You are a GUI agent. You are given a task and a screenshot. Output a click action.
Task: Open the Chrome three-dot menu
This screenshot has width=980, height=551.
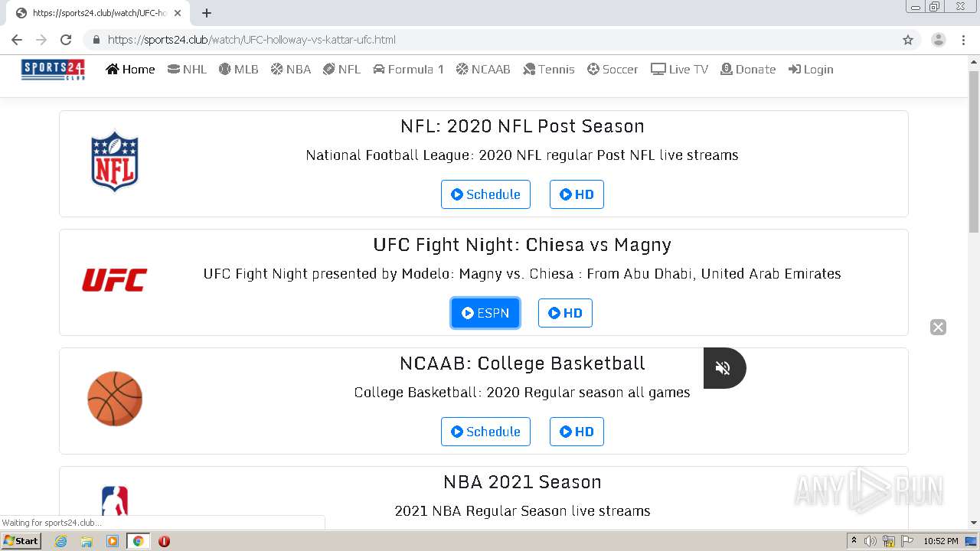[x=963, y=40]
